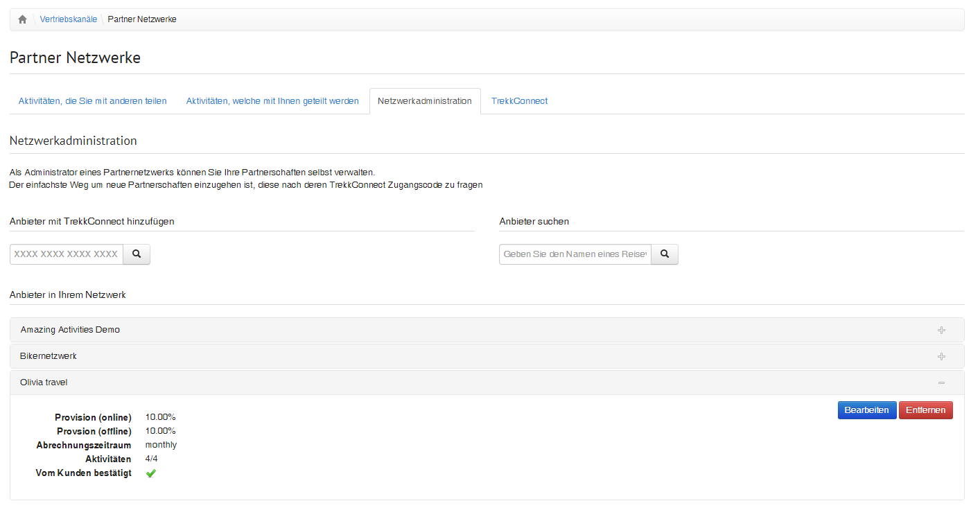Focus the Anbieter suchen name input field

point(575,254)
